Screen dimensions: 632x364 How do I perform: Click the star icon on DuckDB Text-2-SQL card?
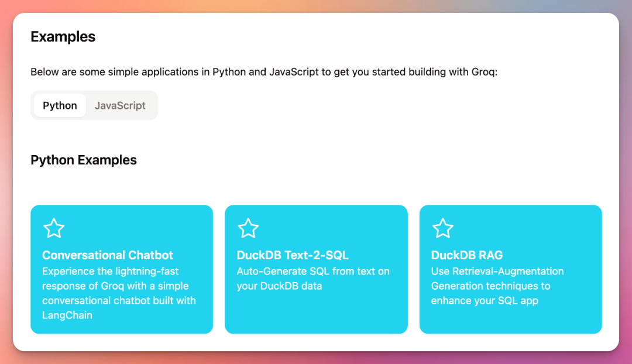(x=248, y=228)
